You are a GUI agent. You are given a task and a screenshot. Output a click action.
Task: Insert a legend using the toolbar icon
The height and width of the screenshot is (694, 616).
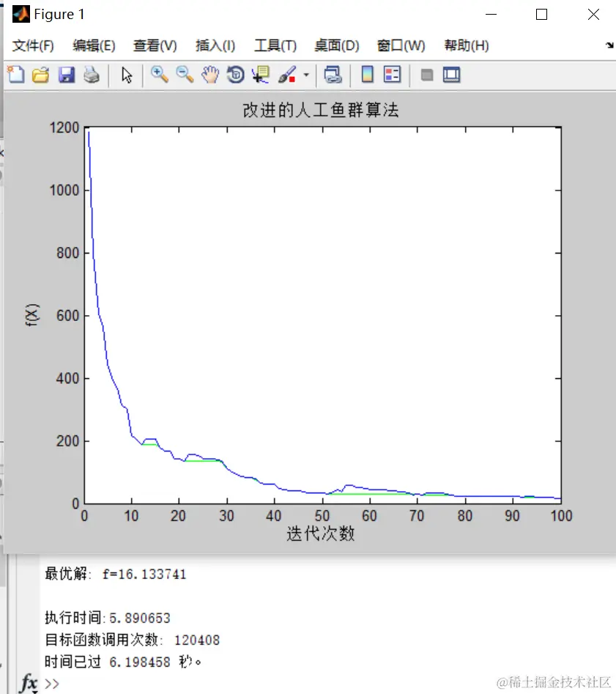point(392,75)
